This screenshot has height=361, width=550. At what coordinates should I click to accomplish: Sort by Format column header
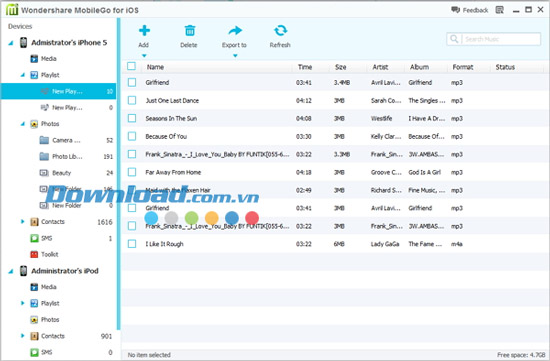click(463, 67)
